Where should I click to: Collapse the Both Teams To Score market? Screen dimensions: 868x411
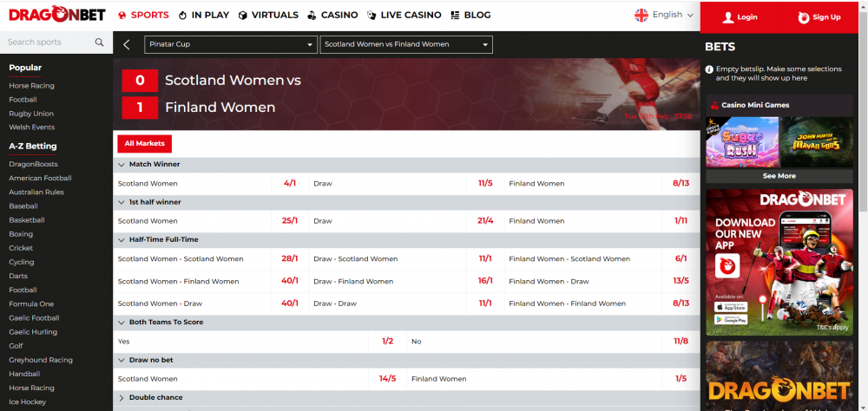[406, 322]
